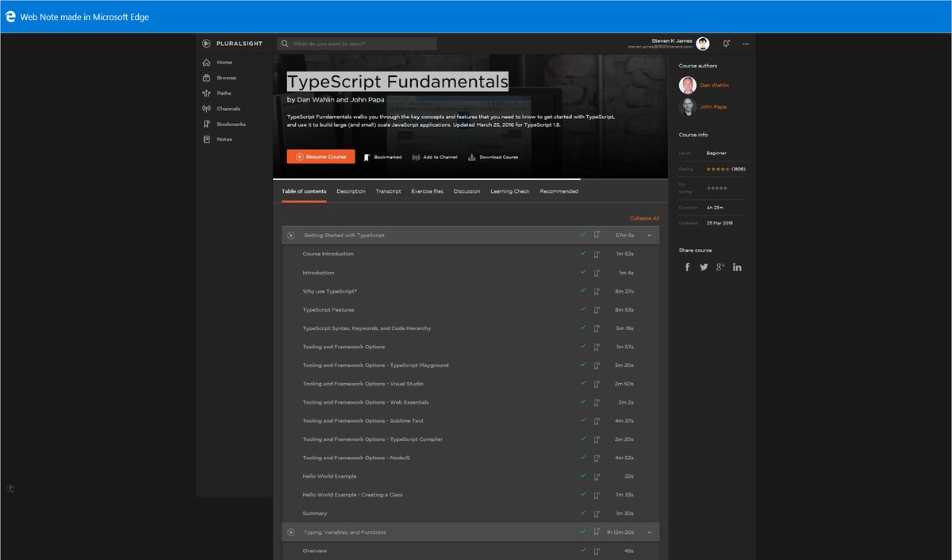
Task: Open the Channels sidebar item
Action: click(227, 109)
